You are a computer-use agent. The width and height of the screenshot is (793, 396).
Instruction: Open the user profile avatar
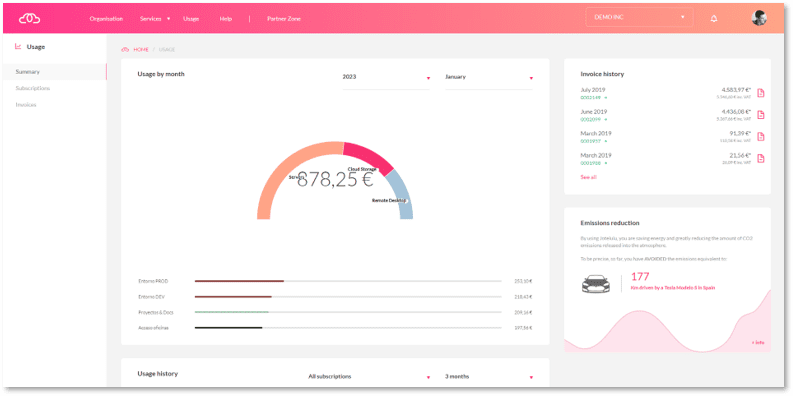tap(759, 18)
